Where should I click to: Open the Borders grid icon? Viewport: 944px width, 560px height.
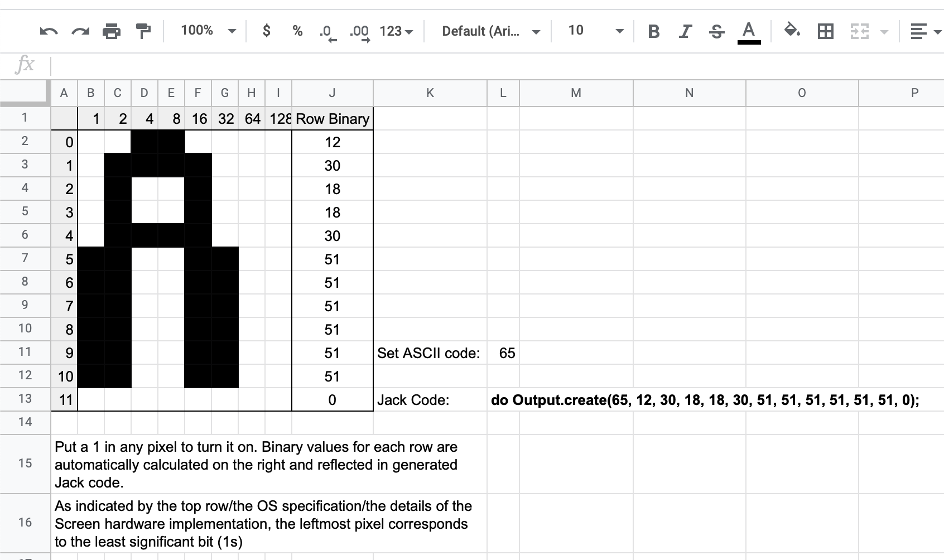825,31
